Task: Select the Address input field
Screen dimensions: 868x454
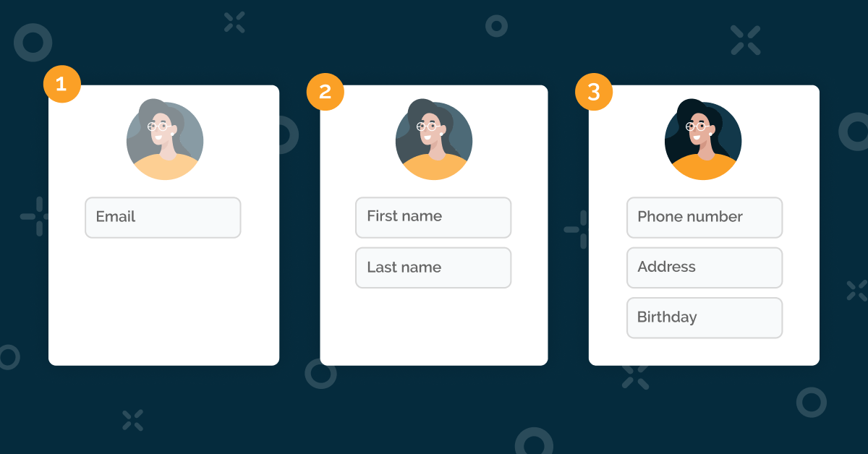Action: pyautogui.click(x=705, y=267)
